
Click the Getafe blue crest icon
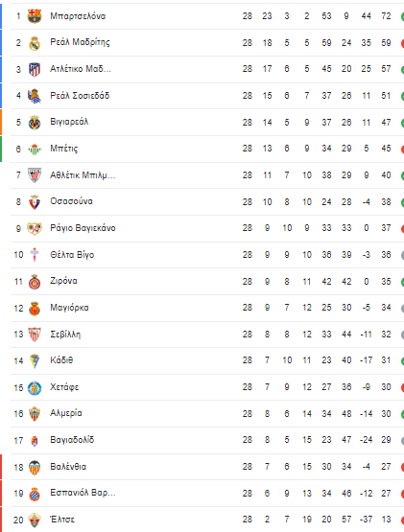pyautogui.click(x=35, y=388)
